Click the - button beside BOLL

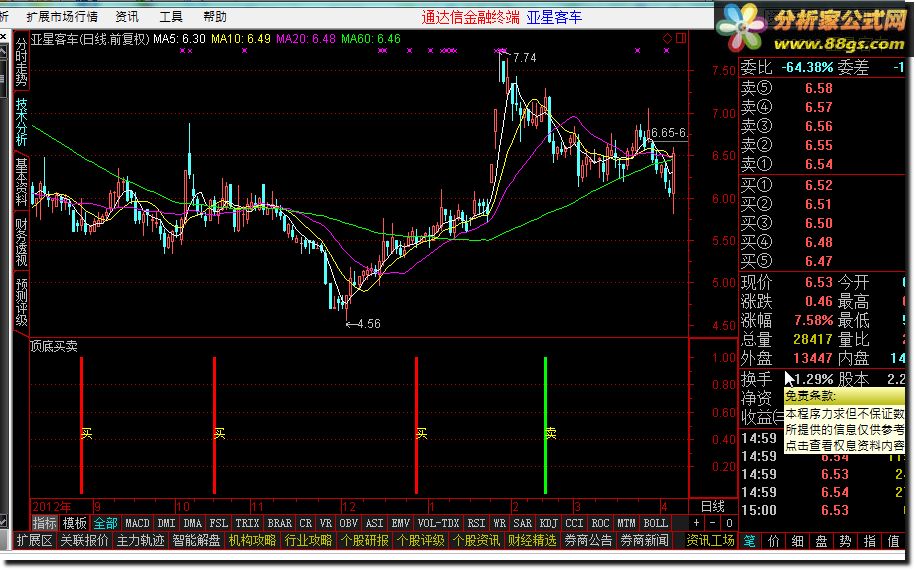click(713, 523)
